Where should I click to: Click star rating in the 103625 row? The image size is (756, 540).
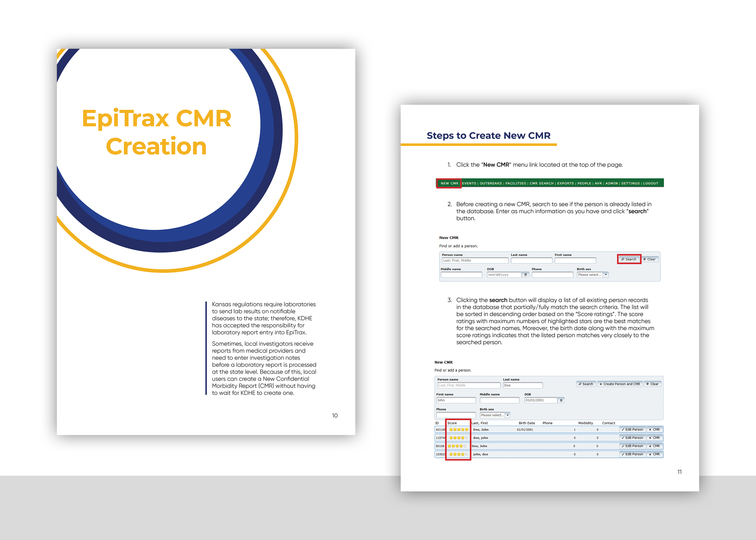(459, 454)
